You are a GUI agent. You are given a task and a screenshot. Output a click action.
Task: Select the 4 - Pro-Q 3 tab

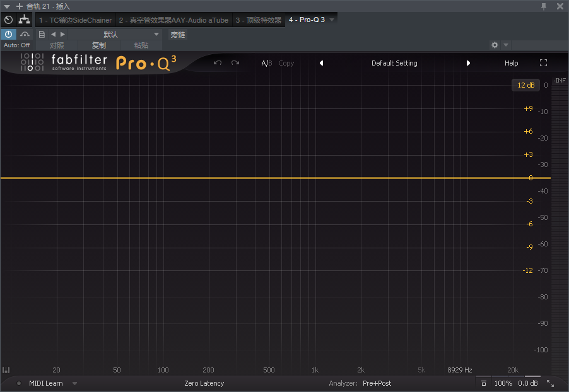point(307,20)
